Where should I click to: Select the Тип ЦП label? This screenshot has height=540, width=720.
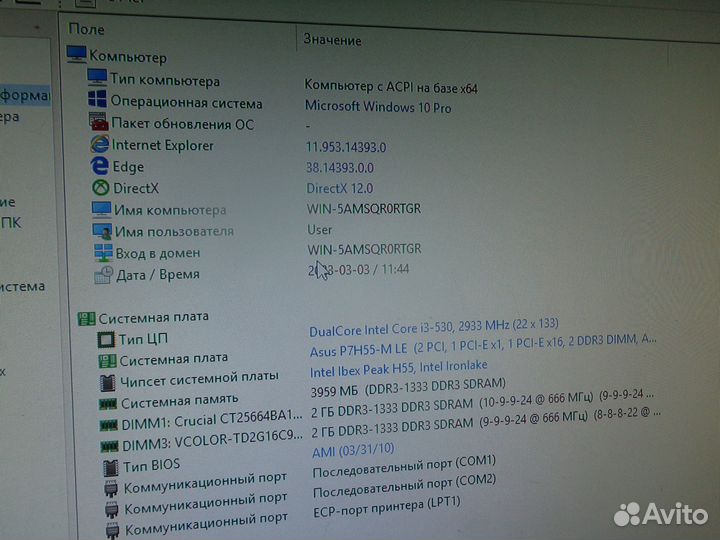pos(143,339)
